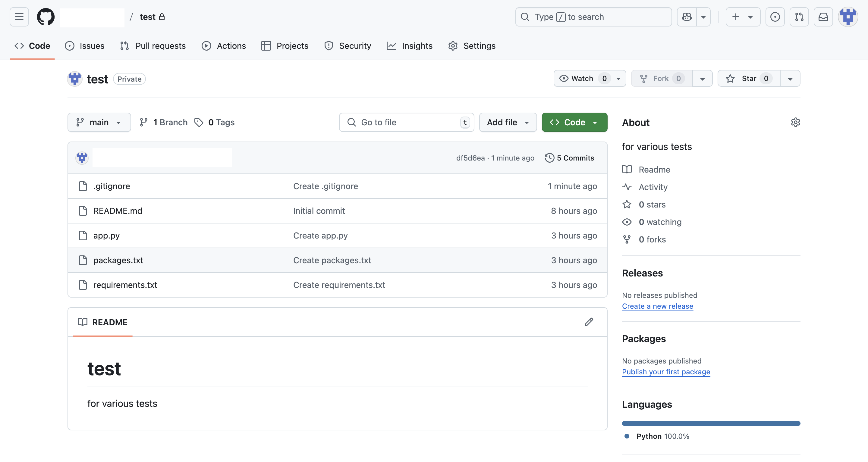
Task: Open the Fork options dropdown arrow
Action: [x=702, y=78]
